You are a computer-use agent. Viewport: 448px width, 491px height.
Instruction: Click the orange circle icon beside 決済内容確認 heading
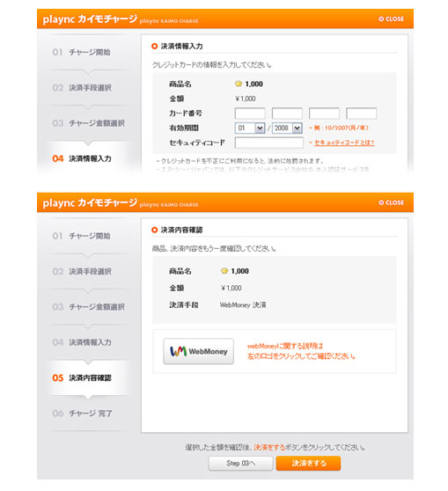click(x=154, y=231)
